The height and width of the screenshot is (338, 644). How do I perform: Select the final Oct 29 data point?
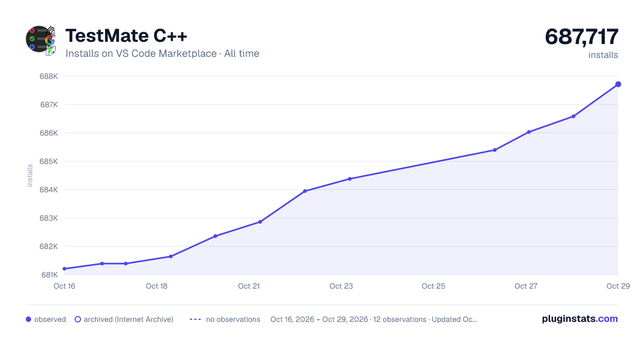click(618, 84)
